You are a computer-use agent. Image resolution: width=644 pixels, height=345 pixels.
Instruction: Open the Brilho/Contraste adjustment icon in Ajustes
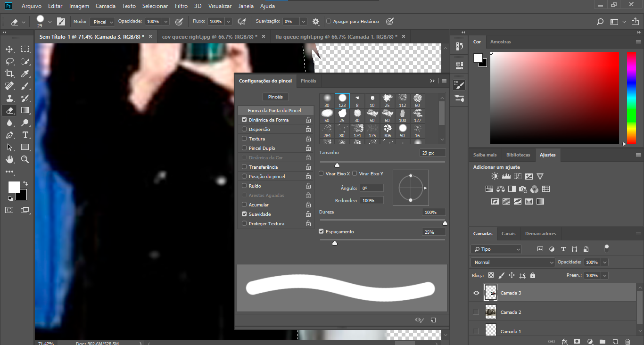pos(494,175)
